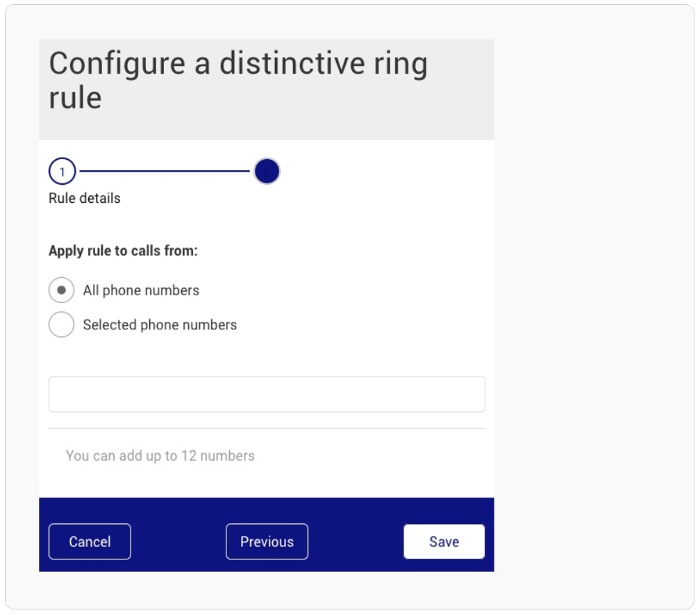The height and width of the screenshot is (615, 700).
Task: Click the "Configure a distinctive ring rule" heading
Action: click(x=238, y=80)
